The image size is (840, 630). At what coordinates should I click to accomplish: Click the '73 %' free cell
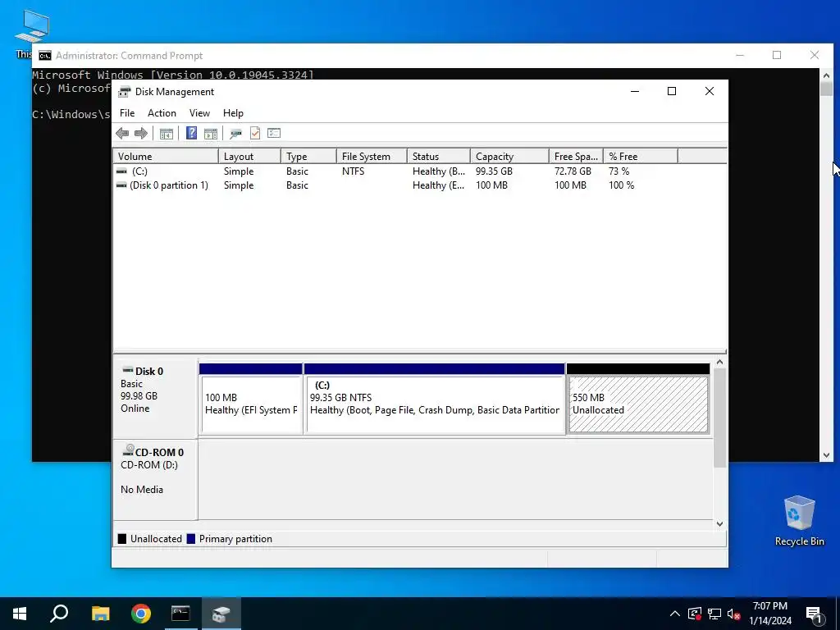click(x=619, y=171)
